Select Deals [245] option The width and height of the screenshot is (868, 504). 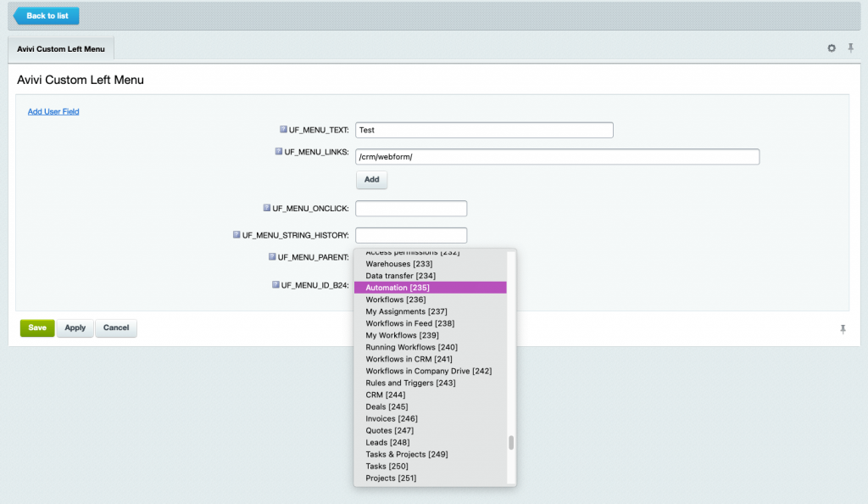coord(431,407)
